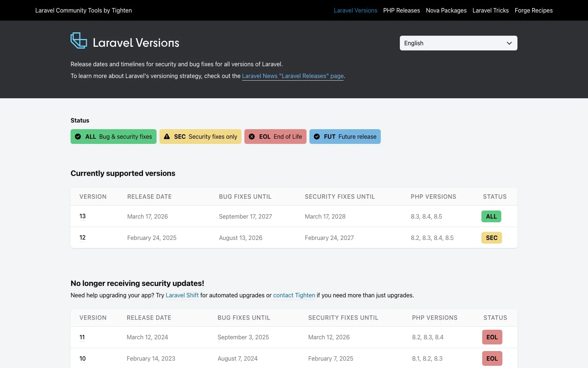
Task: Go to Forge Recipes in navigation
Action: tap(534, 10)
